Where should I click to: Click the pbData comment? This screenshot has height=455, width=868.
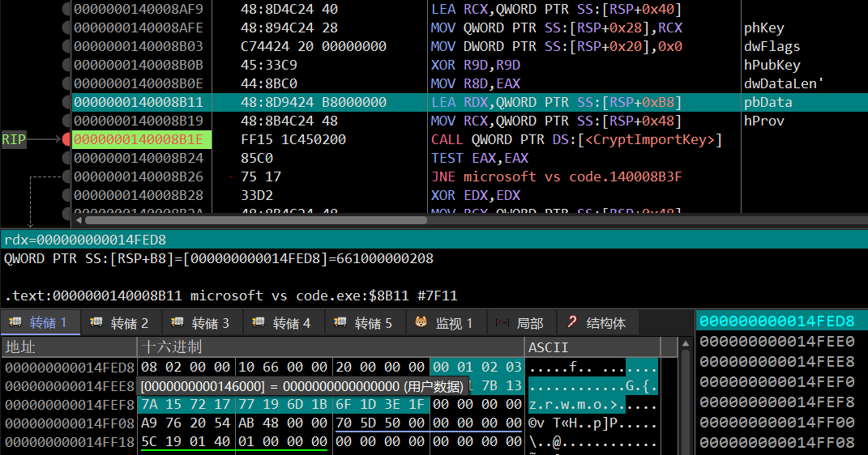[x=768, y=102]
